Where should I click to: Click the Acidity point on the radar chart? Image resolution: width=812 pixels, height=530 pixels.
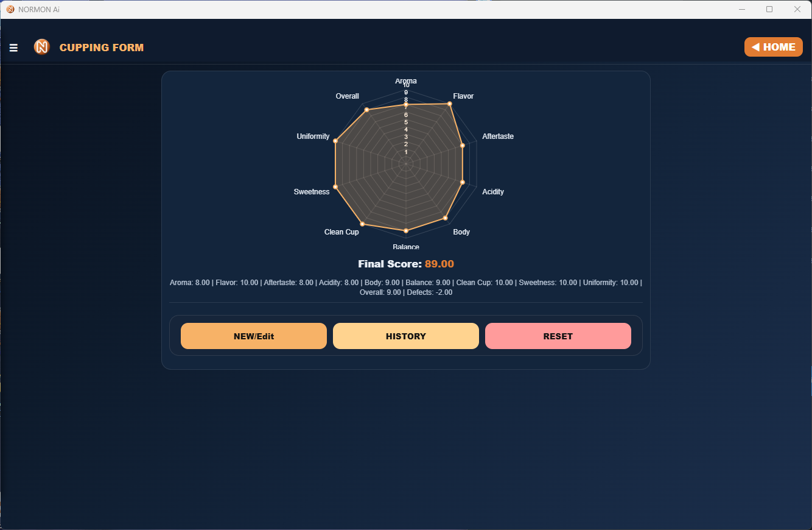tap(462, 182)
